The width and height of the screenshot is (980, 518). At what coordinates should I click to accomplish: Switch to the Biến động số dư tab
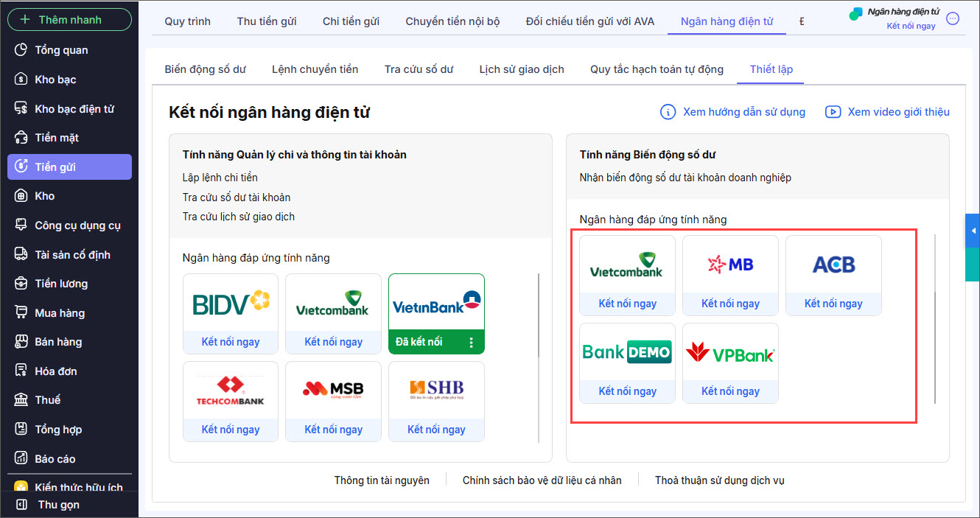pos(205,69)
